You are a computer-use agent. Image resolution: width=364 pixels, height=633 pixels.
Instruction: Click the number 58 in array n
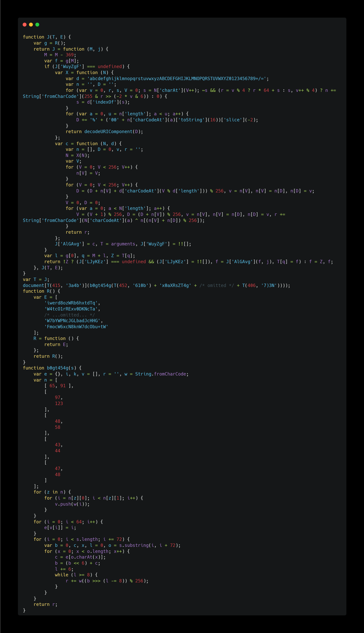pyautogui.click(x=57, y=427)
